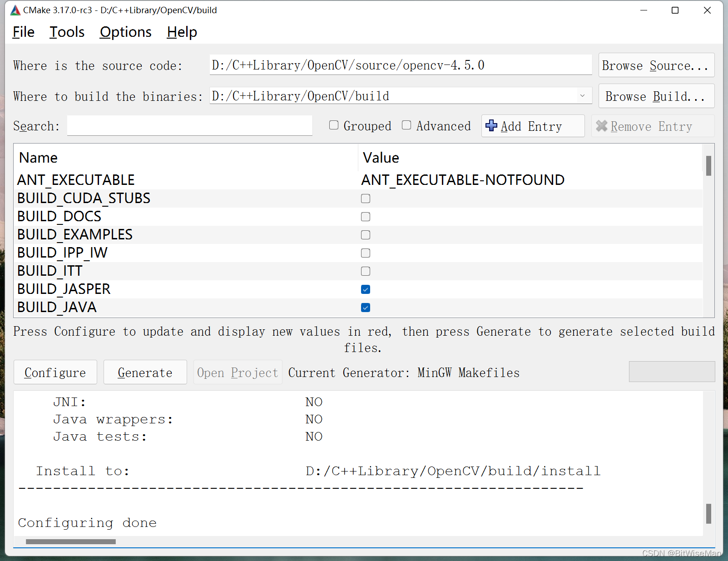Screen dimensions: 728x561
Task: Select the BUILD_JASPER entry name
Action: 64,289
